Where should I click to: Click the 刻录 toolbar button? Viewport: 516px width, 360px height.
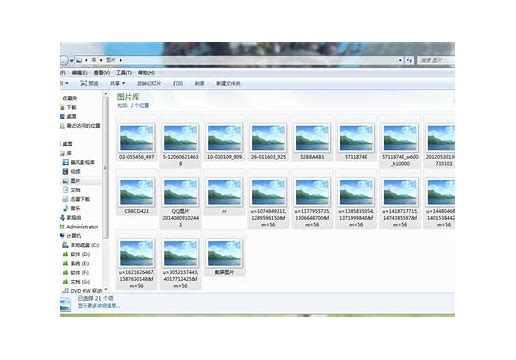(199, 83)
